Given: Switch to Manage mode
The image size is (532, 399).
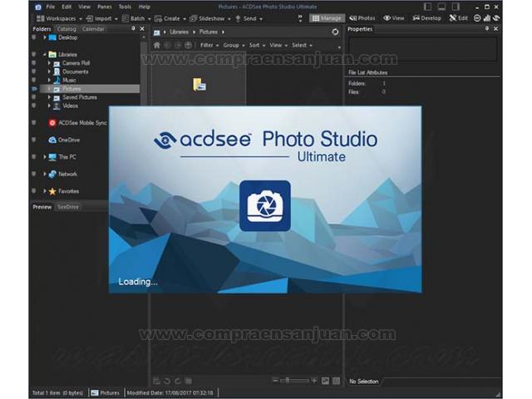Looking at the screenshot, I should pyautogui.click(x=327, y=18).
